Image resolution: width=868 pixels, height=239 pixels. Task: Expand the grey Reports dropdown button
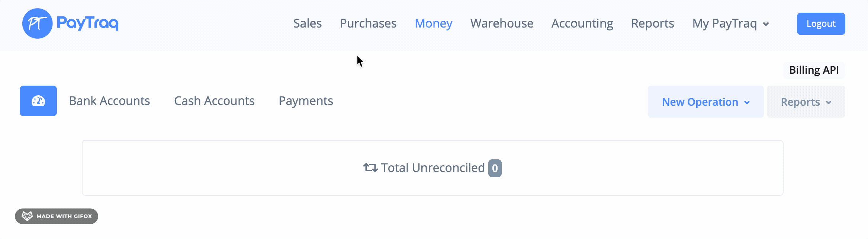pyautogui.click(x=806, y=102)
